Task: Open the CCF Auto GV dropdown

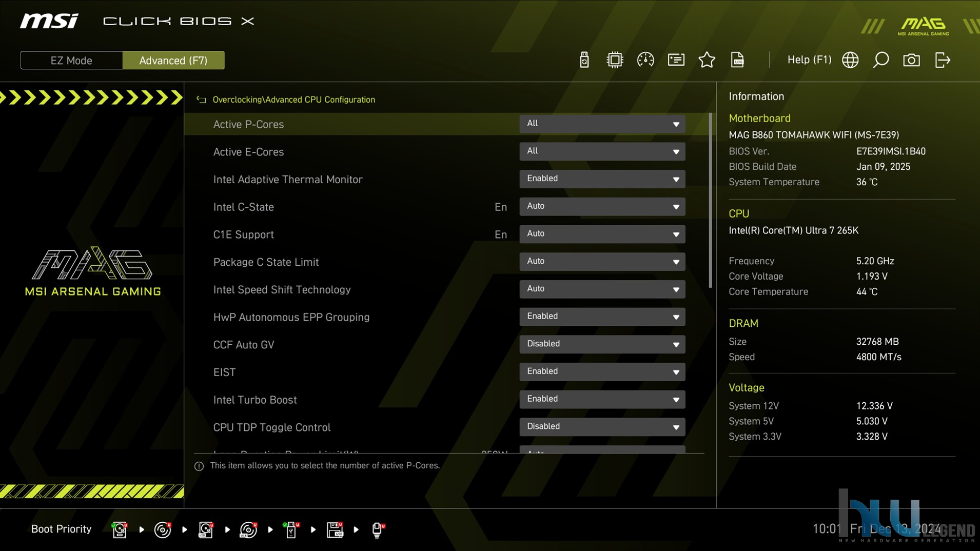Action: pyautogui.click(x=602, y=344)
